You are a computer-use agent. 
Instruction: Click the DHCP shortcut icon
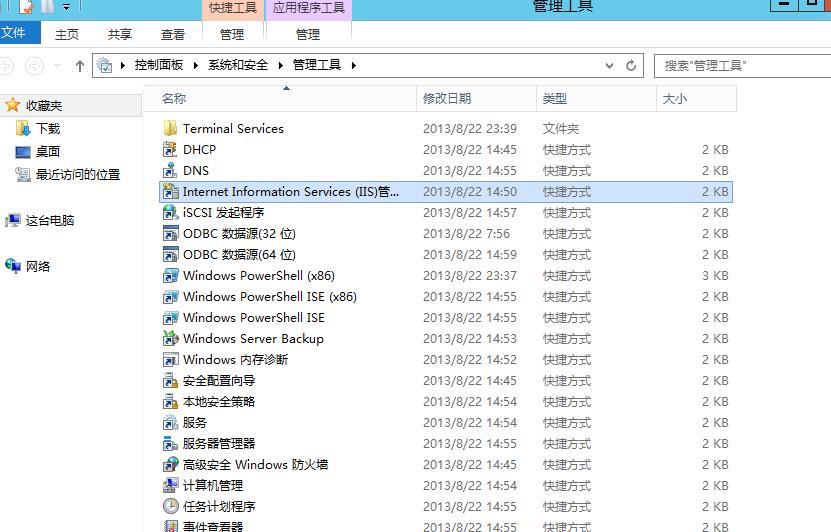click(170, 149)
